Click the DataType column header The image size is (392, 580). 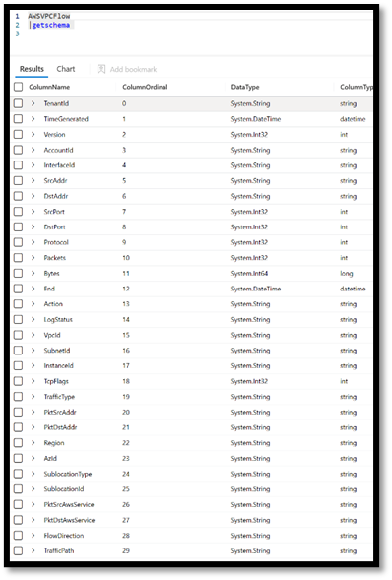tap(245, 87)
